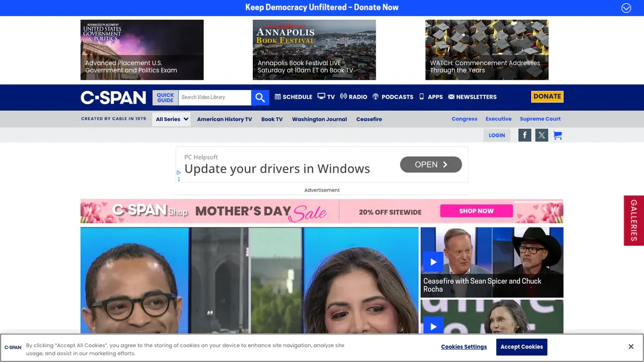Viewport: 644px width, 362px height.
Task: Open the Podcasts menu item
Action: (x=393, y=97)
